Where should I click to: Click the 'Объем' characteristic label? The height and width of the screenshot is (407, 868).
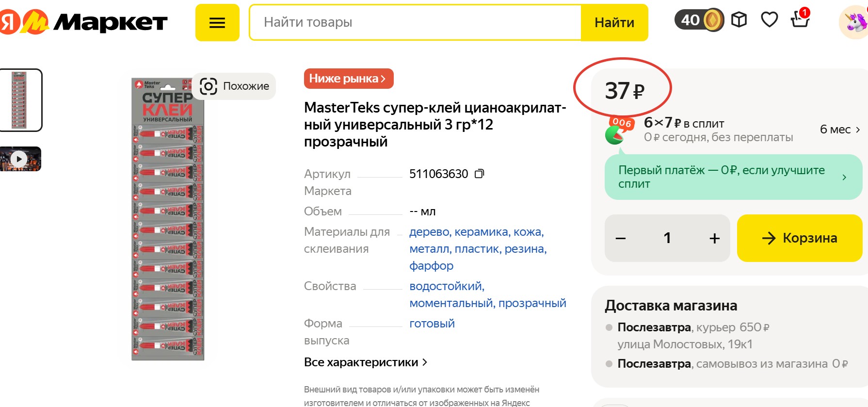click(x=323, y=212)
